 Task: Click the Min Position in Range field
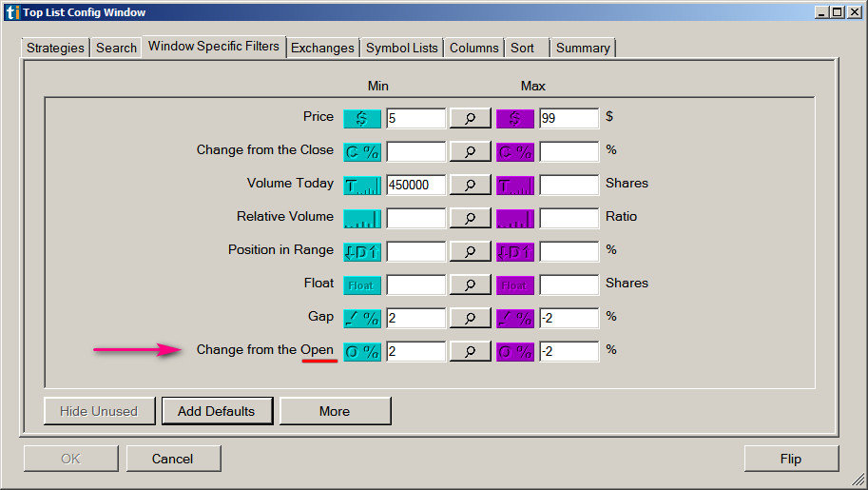tap(415, 251)
